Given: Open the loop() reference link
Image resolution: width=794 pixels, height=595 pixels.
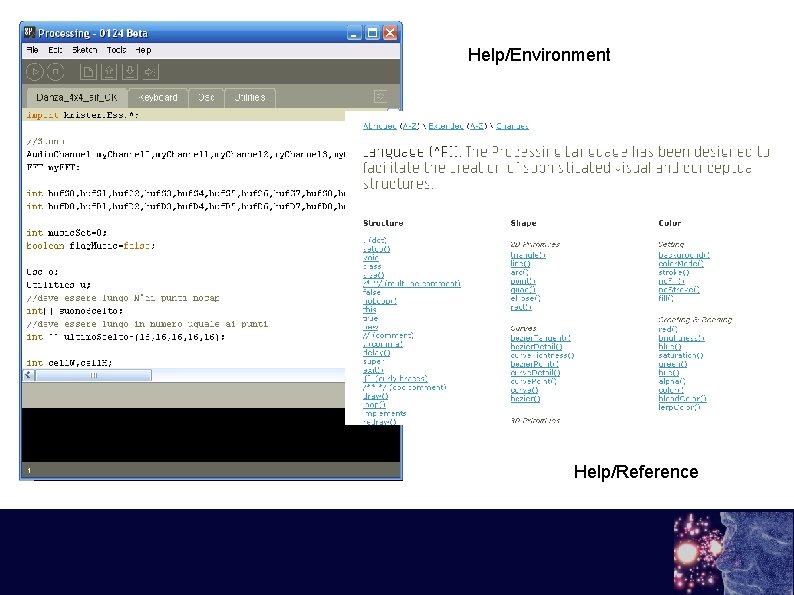Looking at the screenshot, I should 375,405.
